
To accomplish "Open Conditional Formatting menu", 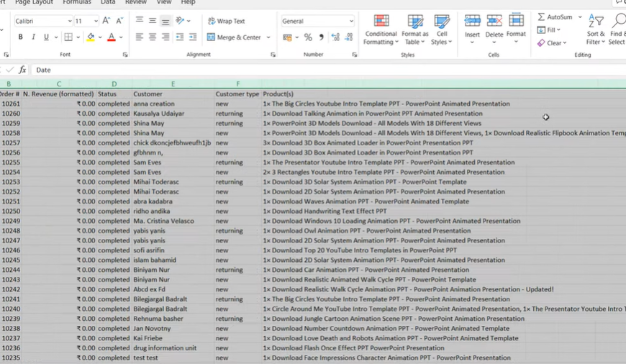I will tap(381, 29).
